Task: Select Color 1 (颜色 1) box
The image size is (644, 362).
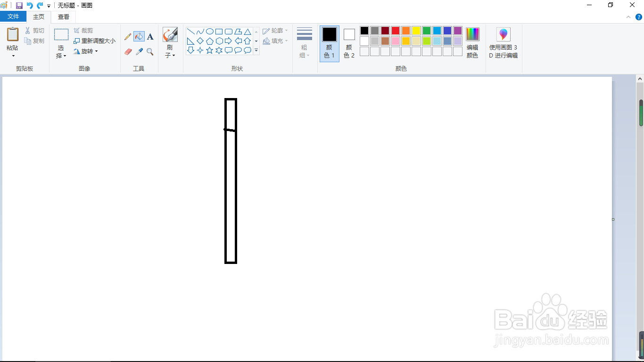Action: coord(330,43)
